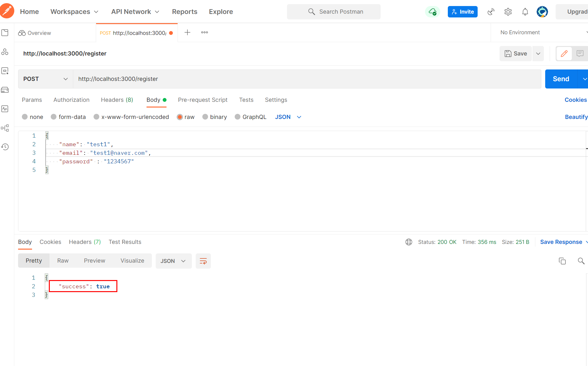Open the request Cookies link
This screenshot has height=366, width=588.
[x=576, y=100]
